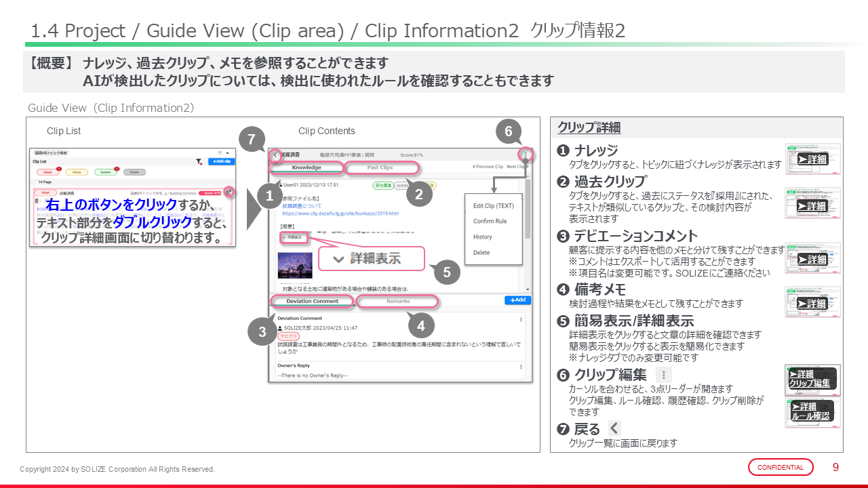Toggle the Check status filter pill
Image resolution: width=868 pixels, height=488 pixels.
tap(77, 172)
